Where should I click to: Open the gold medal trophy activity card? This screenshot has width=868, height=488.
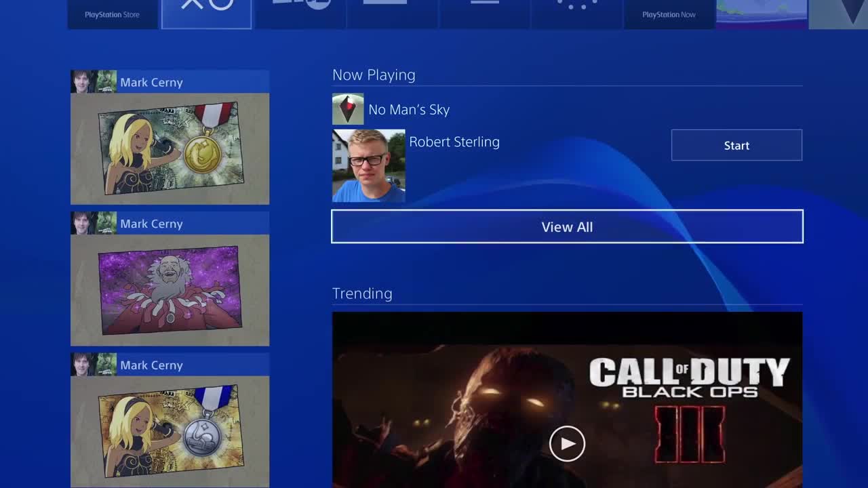(x=170, y=148)
